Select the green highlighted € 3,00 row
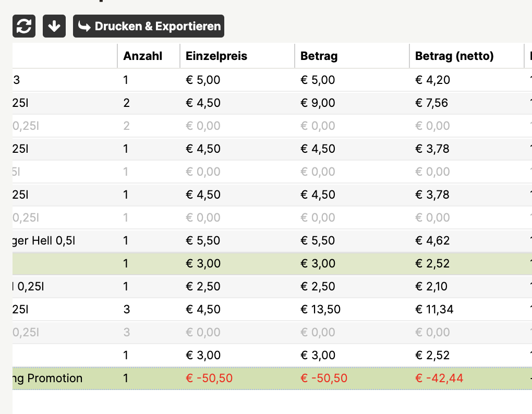The width and height of the screenshot is (532, 414). pos(272,263)
